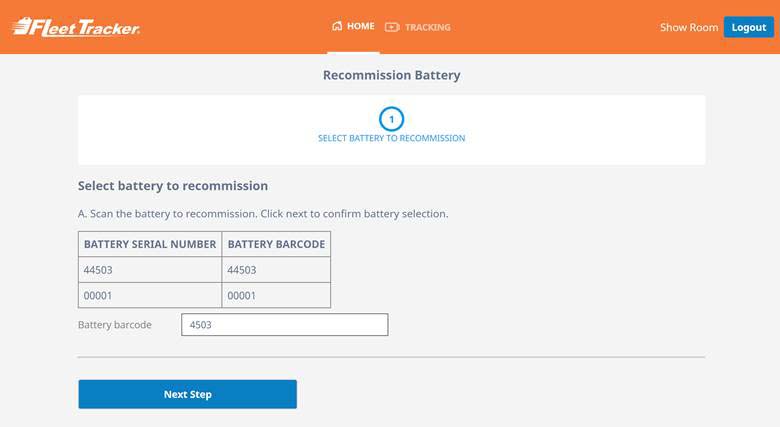780x427 pixels.
Task: Click the Show Room link
Action: click(688, 27)
